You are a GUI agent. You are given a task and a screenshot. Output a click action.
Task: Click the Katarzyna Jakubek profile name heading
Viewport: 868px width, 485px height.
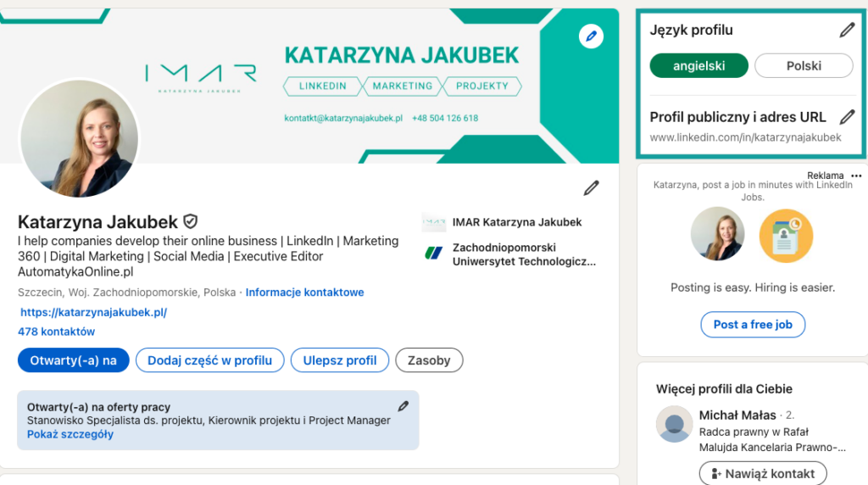(97, 222)
